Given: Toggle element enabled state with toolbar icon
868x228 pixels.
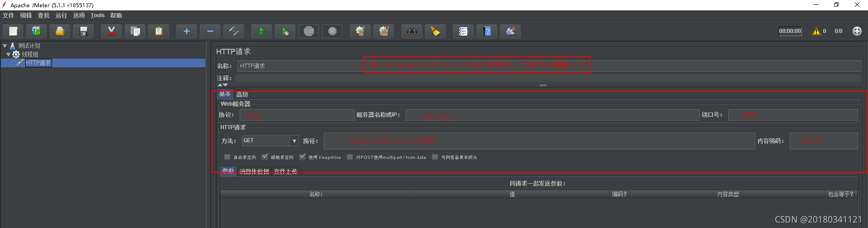Looking at the screenshot, I should [x=233, y=31].
